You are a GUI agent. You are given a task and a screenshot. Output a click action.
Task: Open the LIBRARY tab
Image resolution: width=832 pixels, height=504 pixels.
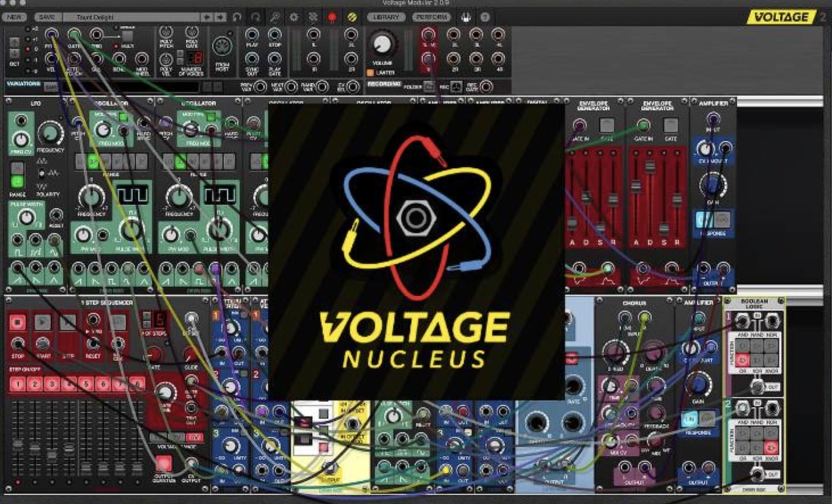click(x=386, y=17)
